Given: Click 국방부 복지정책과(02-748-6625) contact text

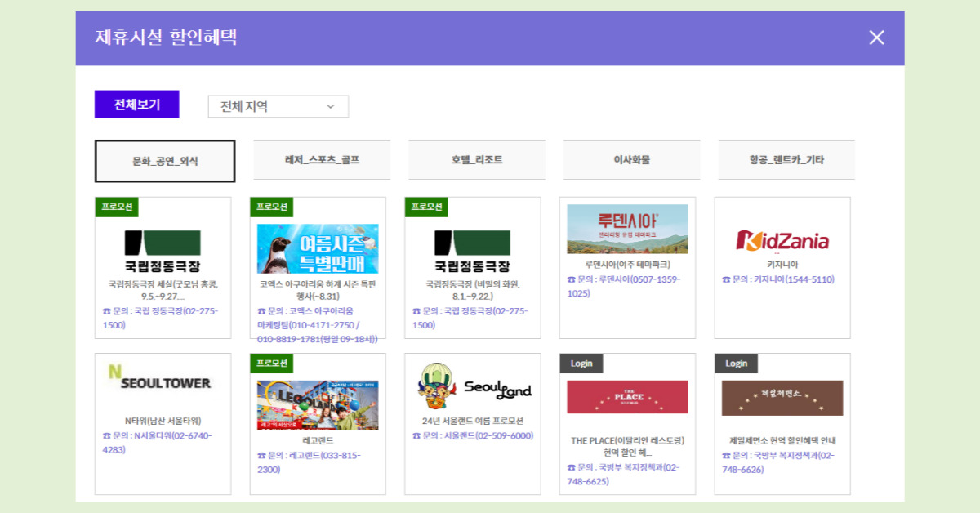Looking at the screenshot, I should (x=623, y=475).
